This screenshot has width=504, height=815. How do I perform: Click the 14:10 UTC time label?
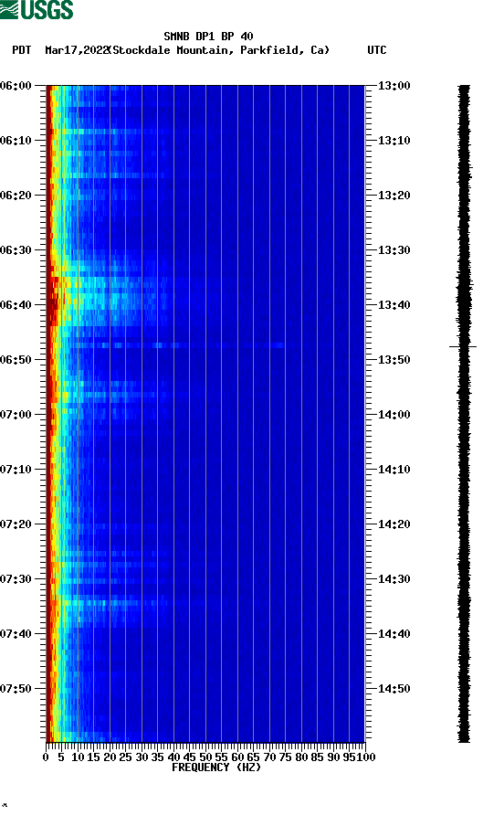click(394, 470)
